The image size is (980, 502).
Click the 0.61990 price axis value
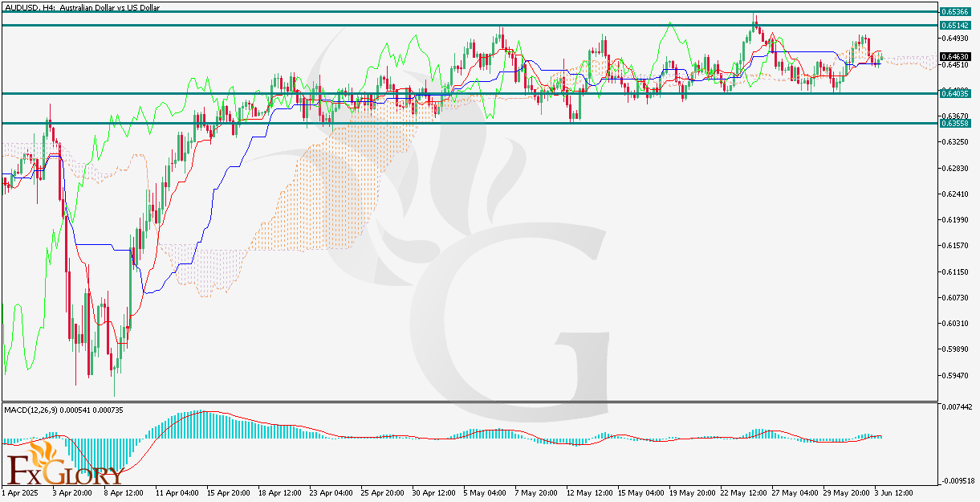(955, 220)
